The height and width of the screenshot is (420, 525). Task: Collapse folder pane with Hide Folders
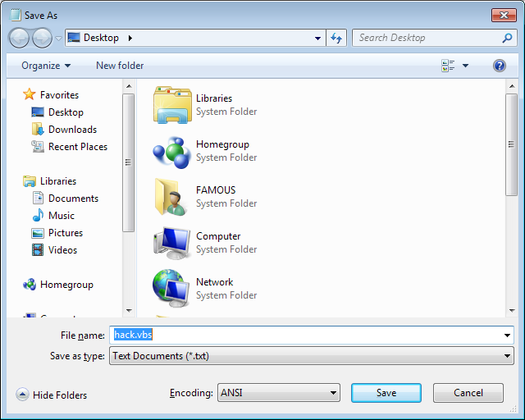pos(52,395)
